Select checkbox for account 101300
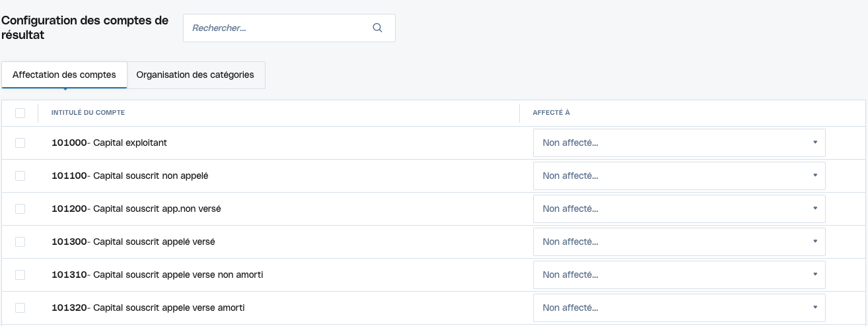868x326 pixels. click(20, 242)
